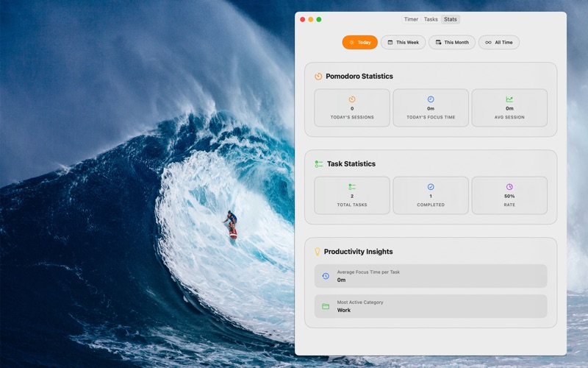
Task: Click the Rate label
Action: tap(509, 205)
